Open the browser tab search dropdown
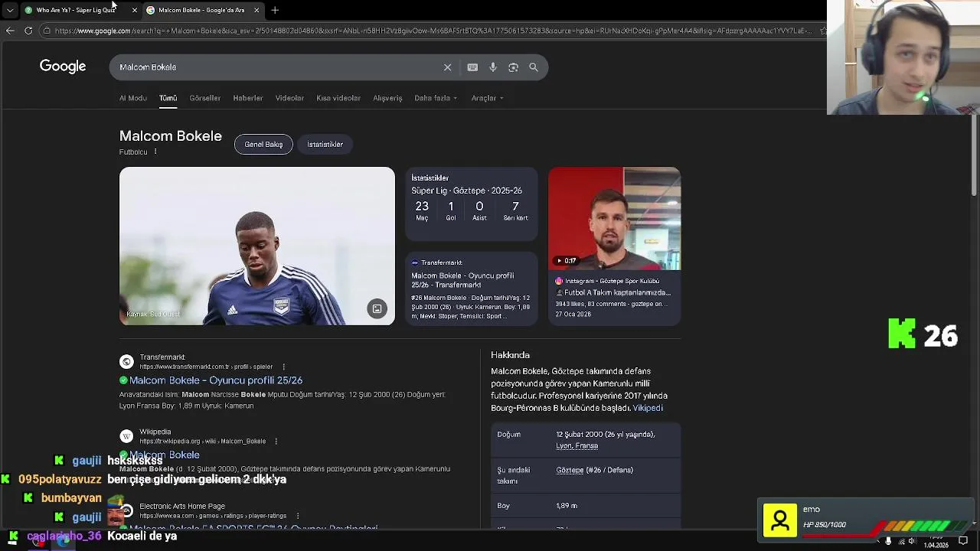The width and height of the screenshot is (980, 551). coord(10,10)
